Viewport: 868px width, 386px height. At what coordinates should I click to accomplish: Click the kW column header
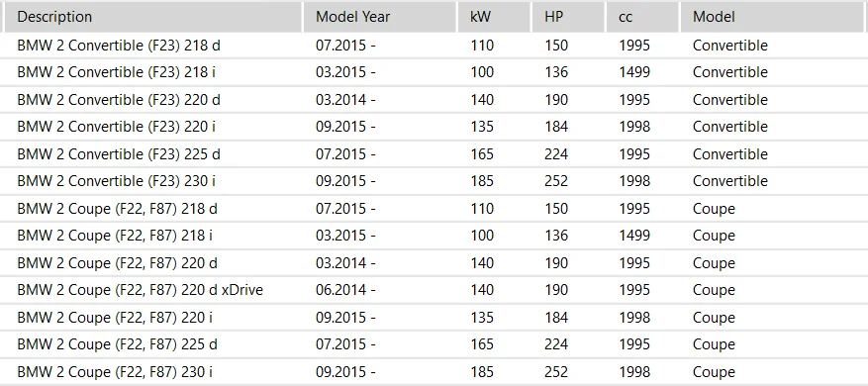coord(494,17)
